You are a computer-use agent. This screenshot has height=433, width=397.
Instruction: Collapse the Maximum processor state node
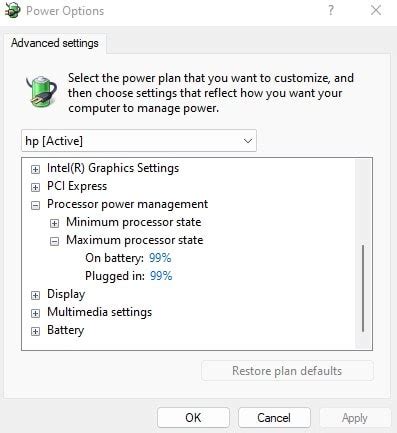coord(54,241)
